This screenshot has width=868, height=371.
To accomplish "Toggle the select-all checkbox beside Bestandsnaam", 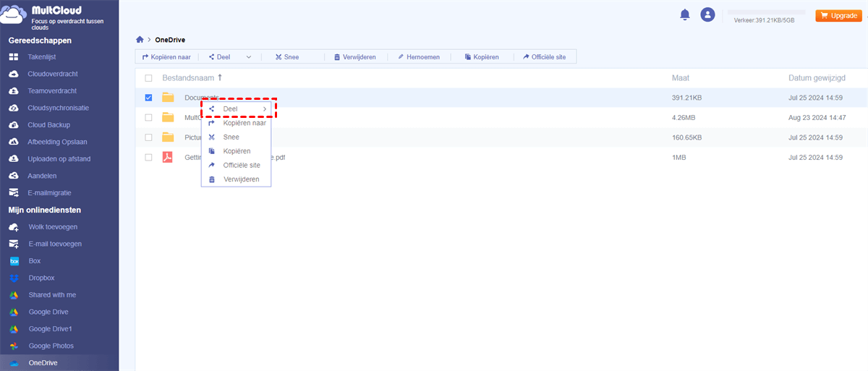I will [x=148, y=77].
